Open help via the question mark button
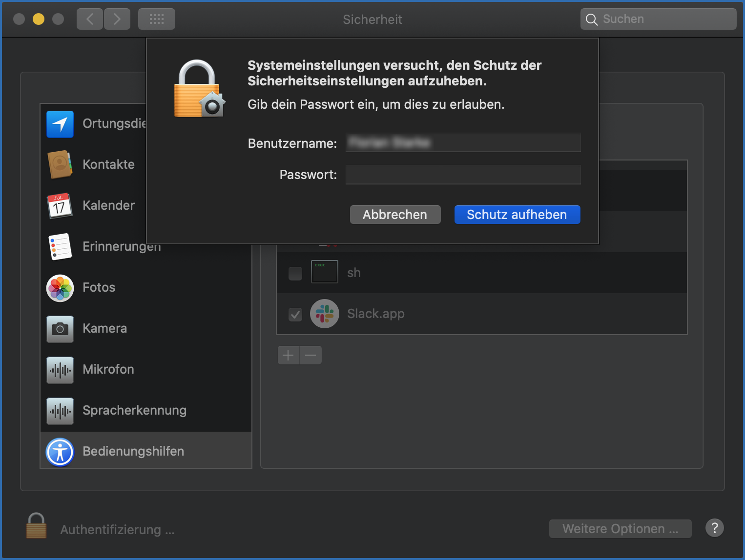Image resolution: width=745 pixels, height=560 pixels. (714, 528)
